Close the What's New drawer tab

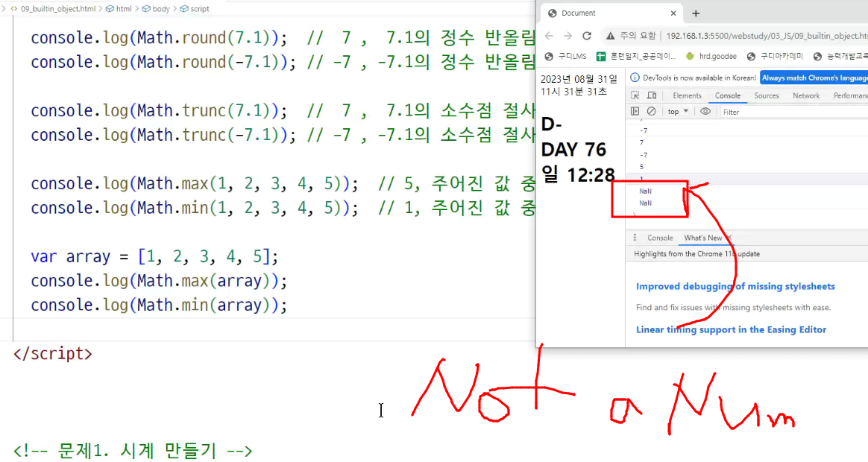729,238
